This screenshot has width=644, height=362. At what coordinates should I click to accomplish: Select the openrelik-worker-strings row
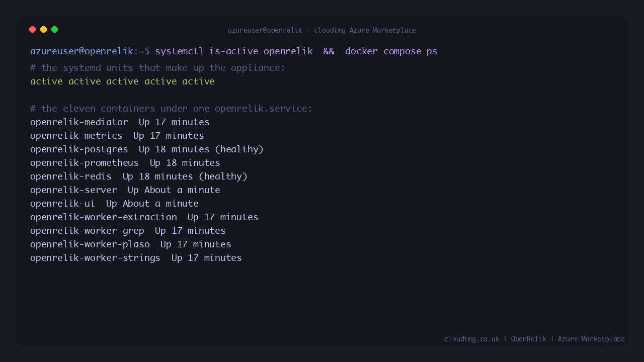136,258
